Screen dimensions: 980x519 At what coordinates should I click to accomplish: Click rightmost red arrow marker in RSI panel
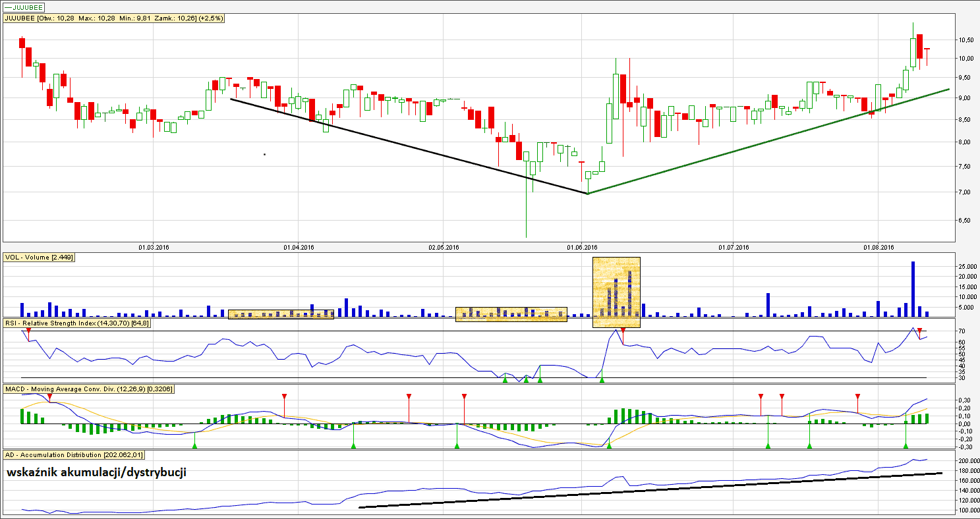(919, 329)
